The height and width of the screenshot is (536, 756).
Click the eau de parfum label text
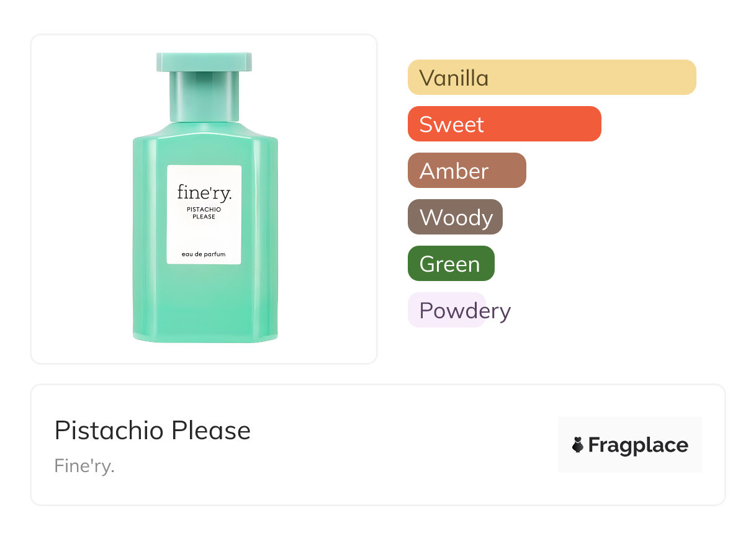[x=204, y=254]
